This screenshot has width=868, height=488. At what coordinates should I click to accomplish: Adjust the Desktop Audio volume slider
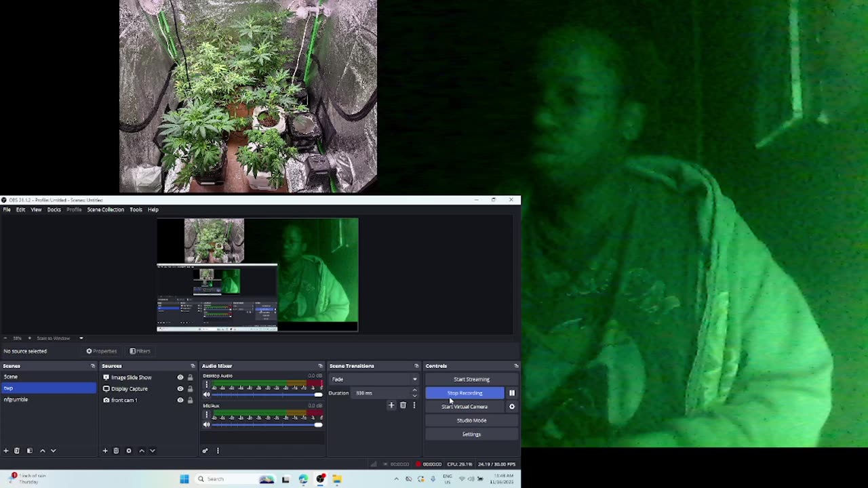coord(267,395)
